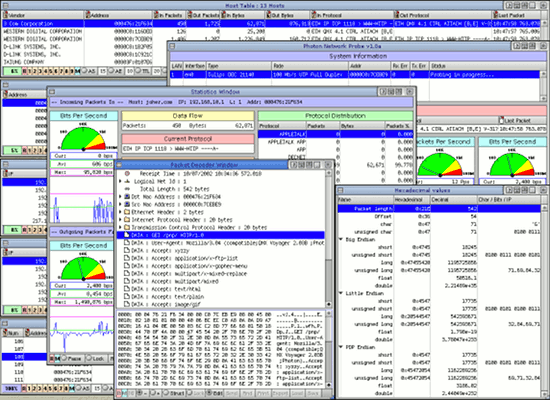This screenshot has height=400, width=550.
Task: Click In Bytes column icon in Host Table
Action: tap(223, 15)
